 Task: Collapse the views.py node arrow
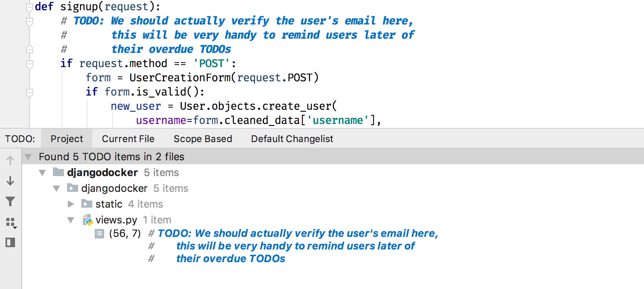click(71, 220)
